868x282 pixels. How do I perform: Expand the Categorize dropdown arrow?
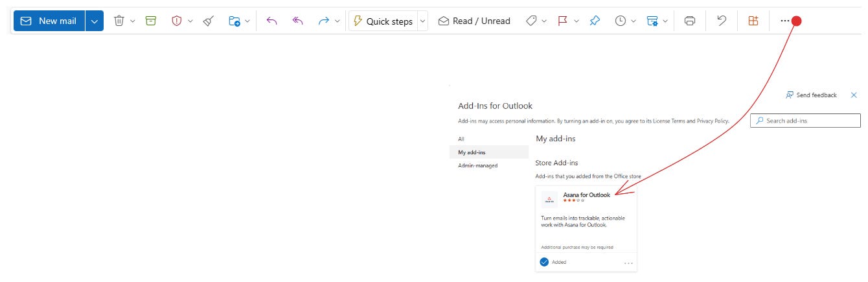click(x=544, y=21)
